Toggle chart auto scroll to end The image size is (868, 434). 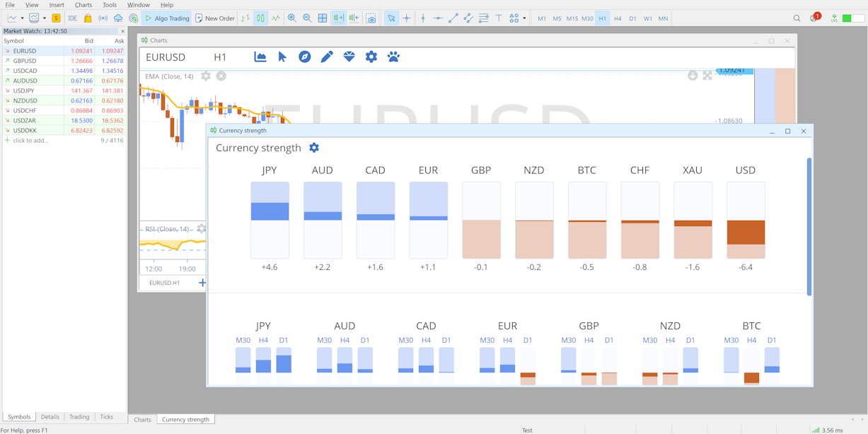338,18
